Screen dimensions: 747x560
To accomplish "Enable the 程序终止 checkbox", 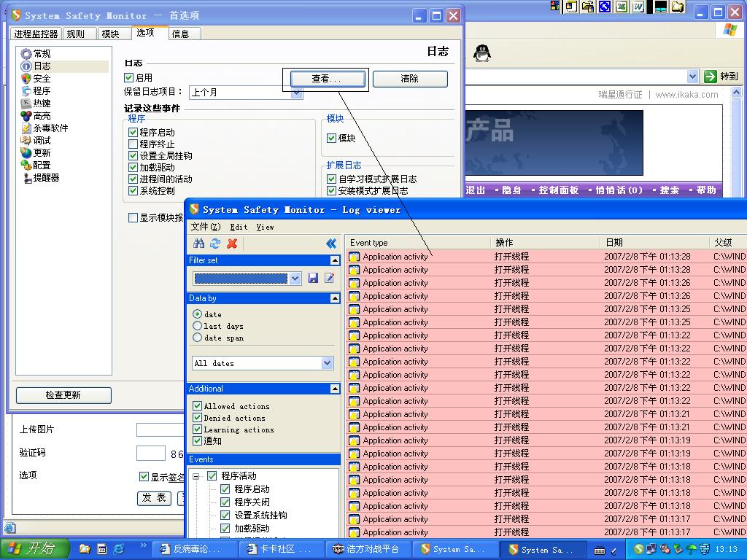I will 133,144.
